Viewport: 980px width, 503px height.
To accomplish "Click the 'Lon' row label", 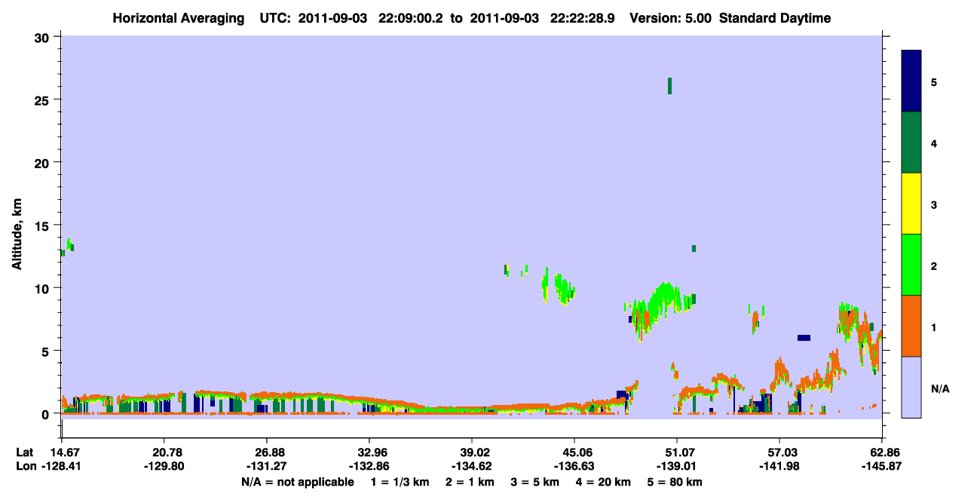I will pos(25,467).
